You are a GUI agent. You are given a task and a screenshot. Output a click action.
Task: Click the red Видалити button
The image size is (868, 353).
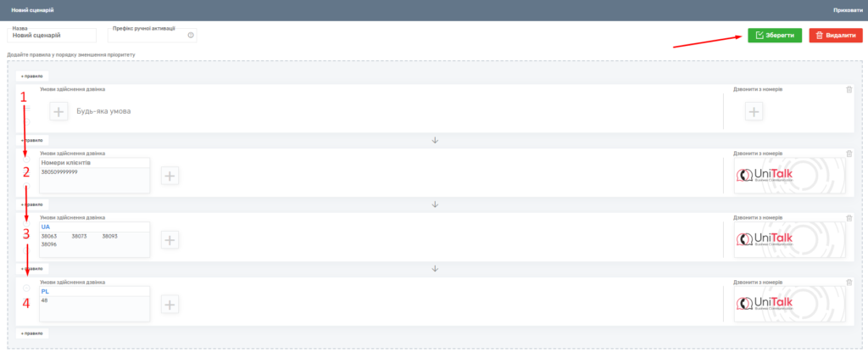835,36
